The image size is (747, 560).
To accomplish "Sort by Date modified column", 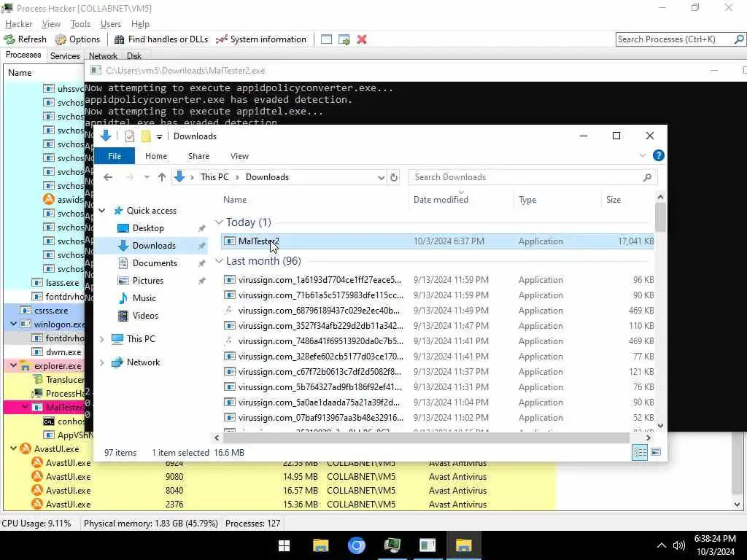I will coord(441,200).
